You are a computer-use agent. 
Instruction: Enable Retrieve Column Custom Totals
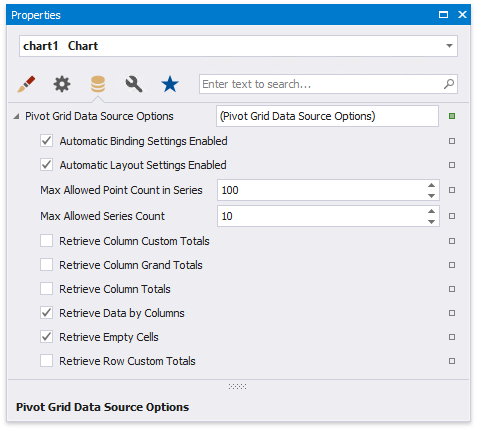(46, 241)
